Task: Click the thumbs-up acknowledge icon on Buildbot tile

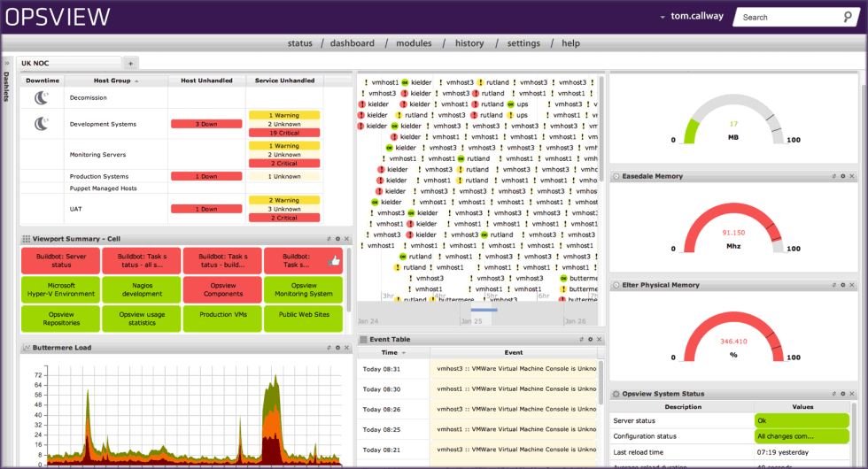Action: tap(335, 260)
